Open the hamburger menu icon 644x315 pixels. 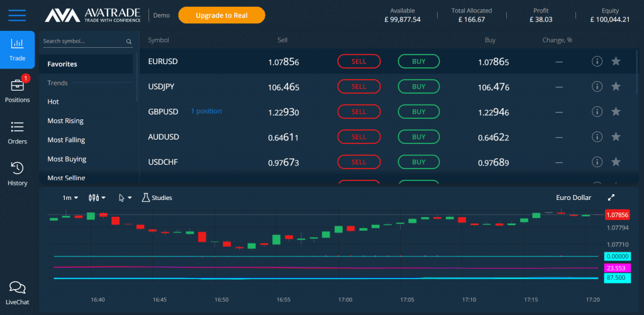click(17, 15)
